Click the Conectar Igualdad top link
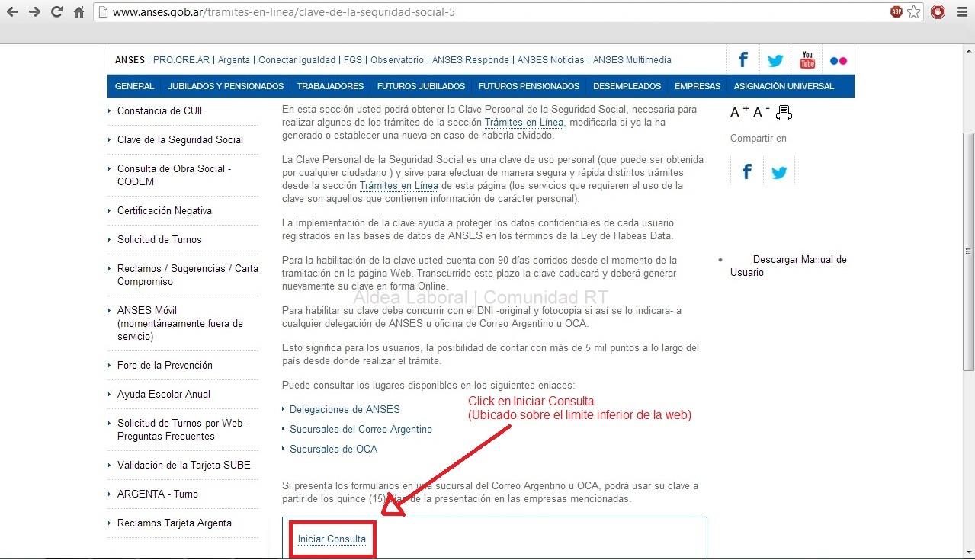This screenshot has width=975, height=560. tap(297, 60)
